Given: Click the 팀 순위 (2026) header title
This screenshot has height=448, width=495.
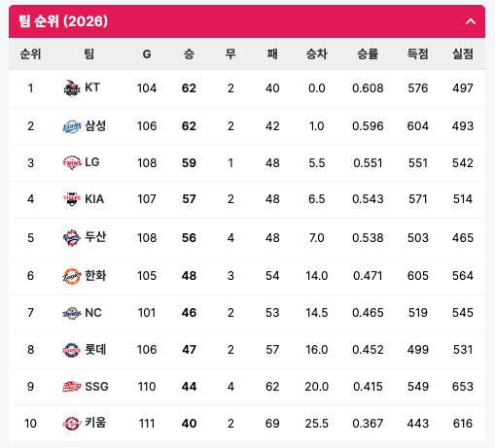Looking at the screenshot, I should [x=63, y=21].
